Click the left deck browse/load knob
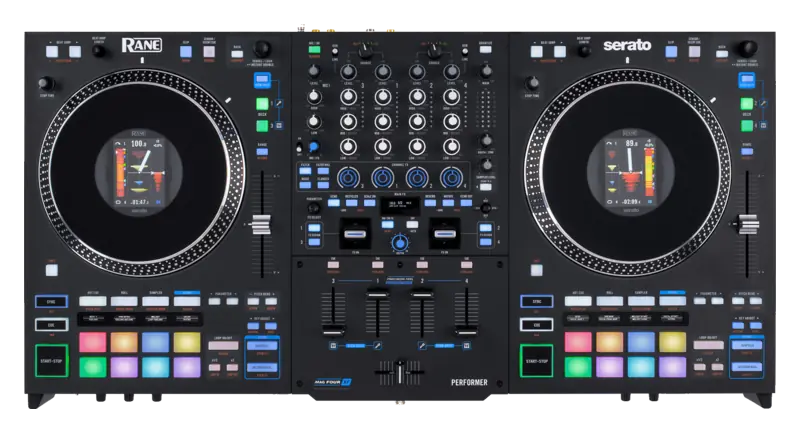 [262, 49]
